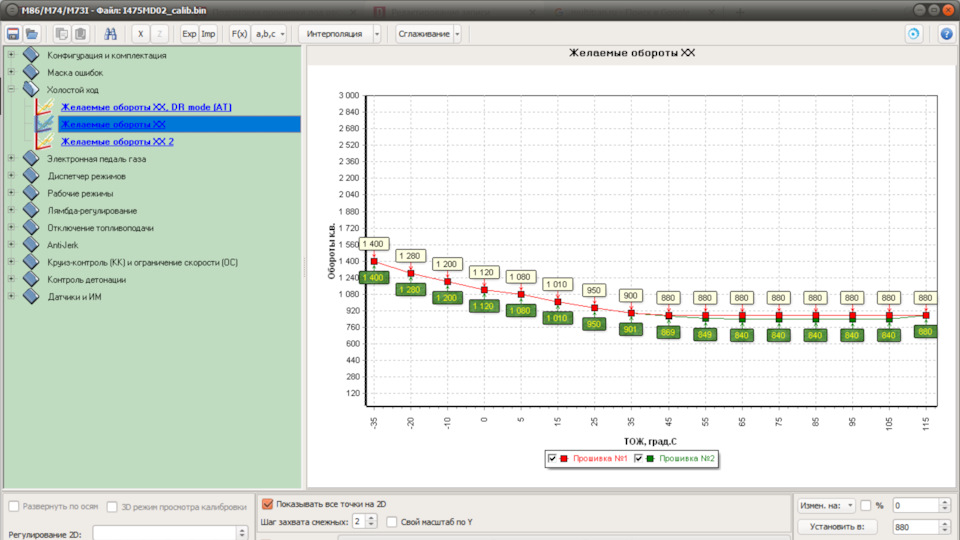Click the Рабочие режимы diamond icon
The height and width of the screenshot is (540, 960).
[31, 192]
